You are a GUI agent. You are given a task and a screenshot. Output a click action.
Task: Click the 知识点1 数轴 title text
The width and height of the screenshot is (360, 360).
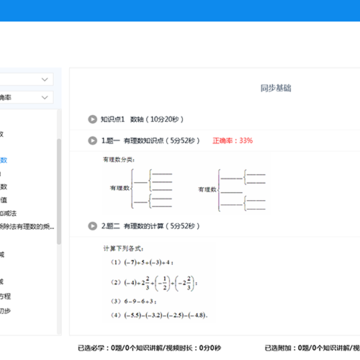142,119
